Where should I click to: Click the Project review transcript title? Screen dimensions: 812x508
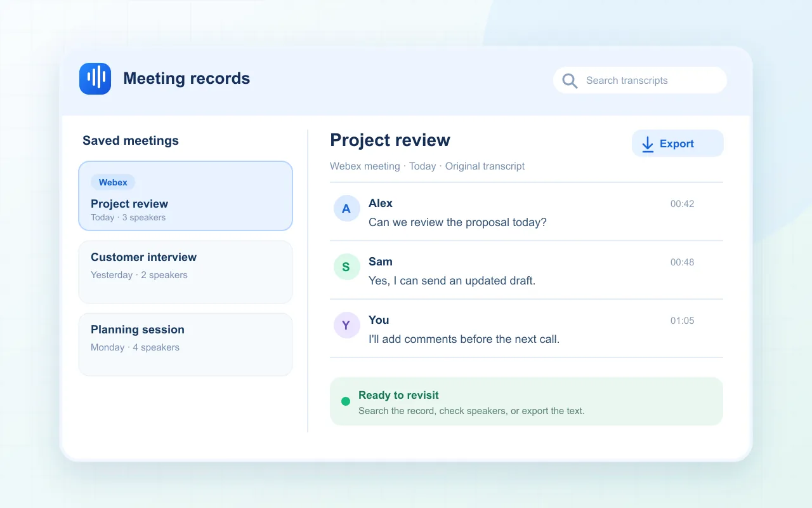pyautogui.click(x=390, y=140)
